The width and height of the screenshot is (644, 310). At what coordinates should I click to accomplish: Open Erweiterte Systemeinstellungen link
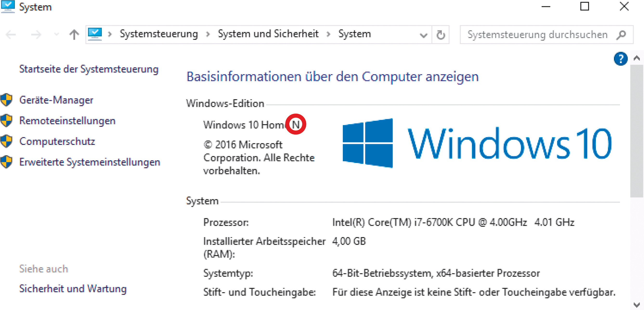tap(90, 162)
